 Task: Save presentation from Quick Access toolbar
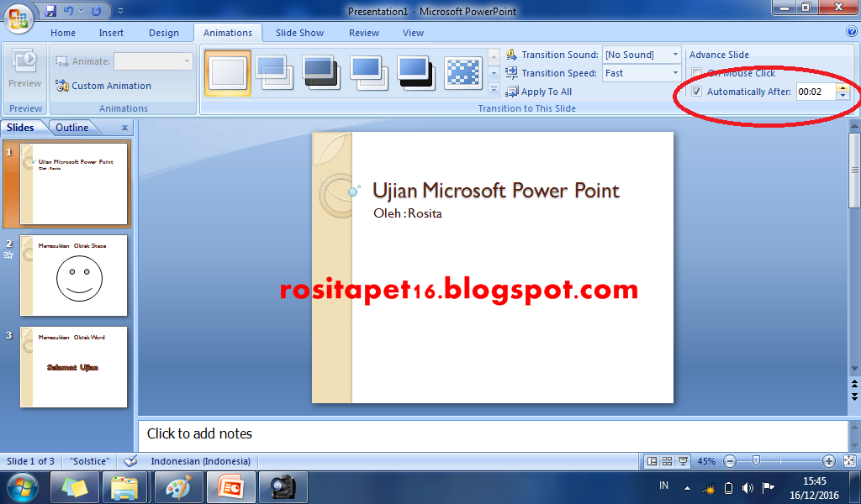(x=50, y=10)
